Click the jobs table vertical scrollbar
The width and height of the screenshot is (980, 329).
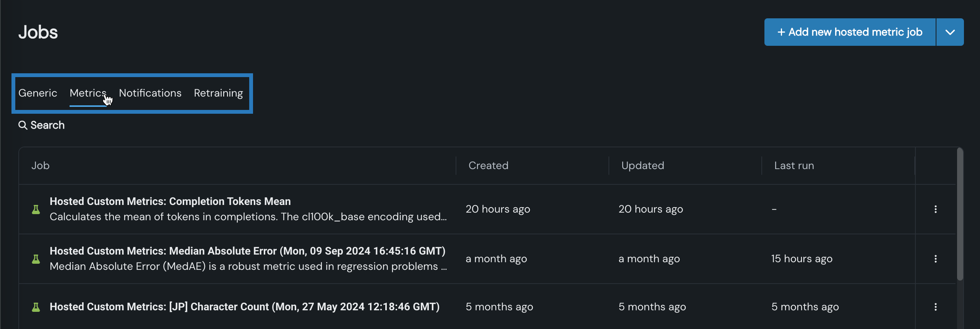coord(960,214)
